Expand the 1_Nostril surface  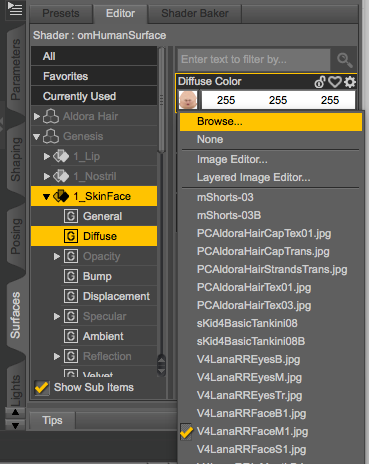coord(47,176)
